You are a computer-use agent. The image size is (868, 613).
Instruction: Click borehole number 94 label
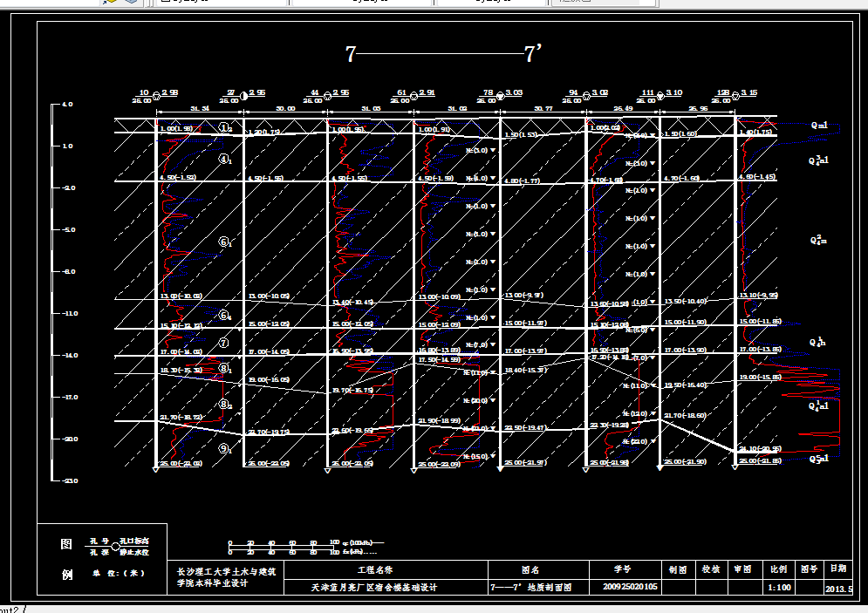573,92
